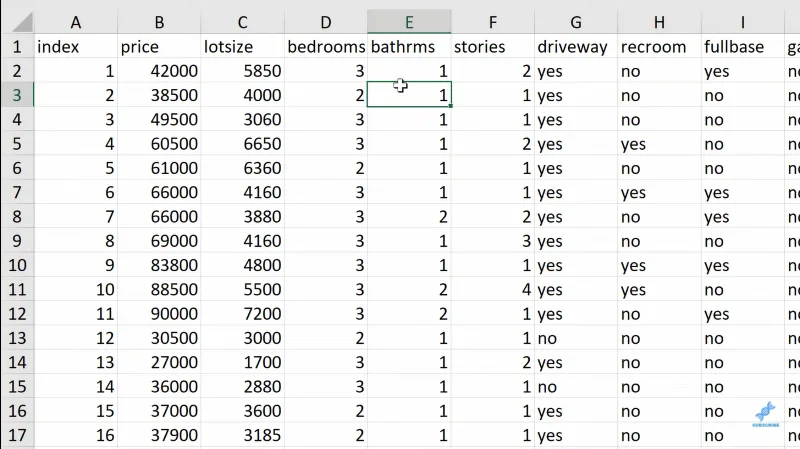Click driveway 'no' in row 15
The width and height of the screenshot is (800, 449).
pos(576,386)
